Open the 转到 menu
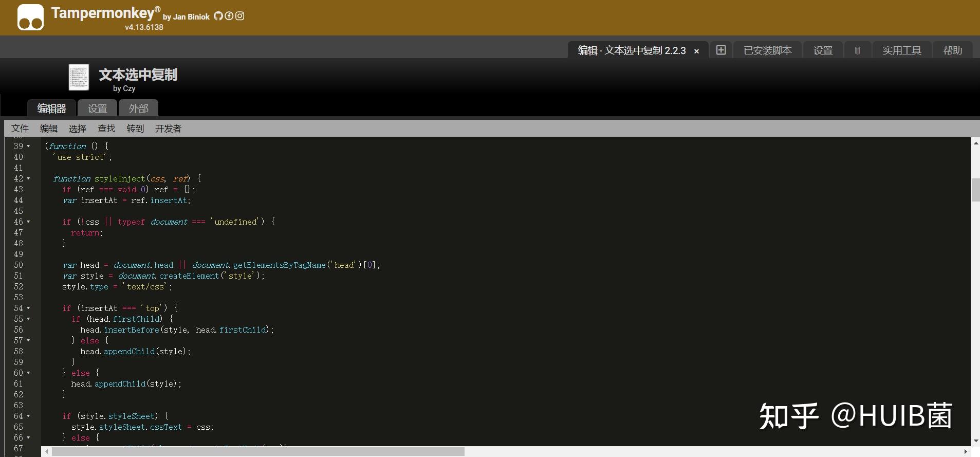This screenshot has width=980, height=457. [135, 129]
